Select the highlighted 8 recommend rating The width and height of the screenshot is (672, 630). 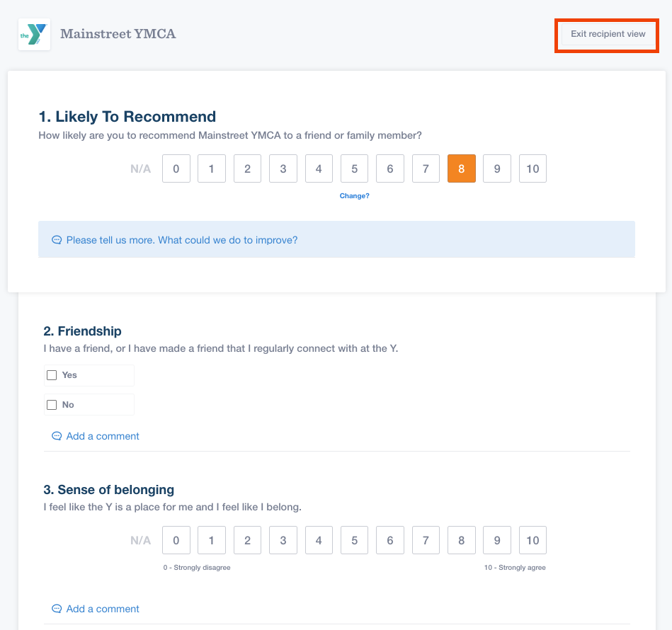click(x=461, y=168)
